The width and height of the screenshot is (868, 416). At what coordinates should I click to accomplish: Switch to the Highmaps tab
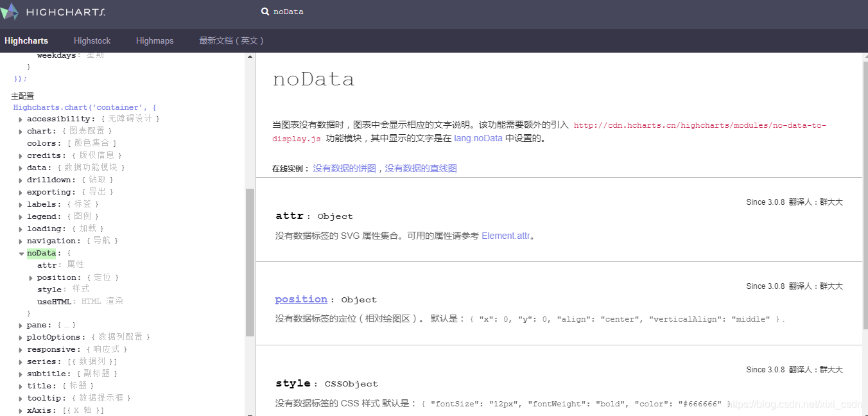(x=155, y=40)
